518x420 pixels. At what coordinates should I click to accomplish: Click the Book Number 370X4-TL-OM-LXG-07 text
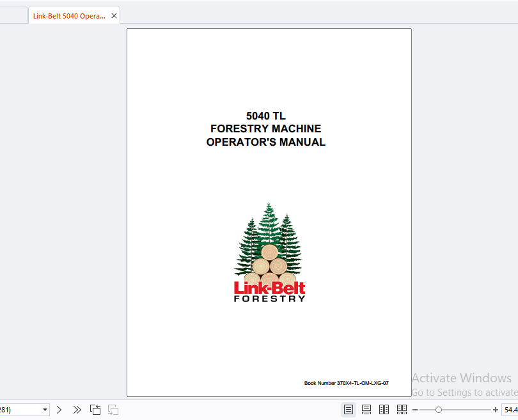click(x=346, y=383)
